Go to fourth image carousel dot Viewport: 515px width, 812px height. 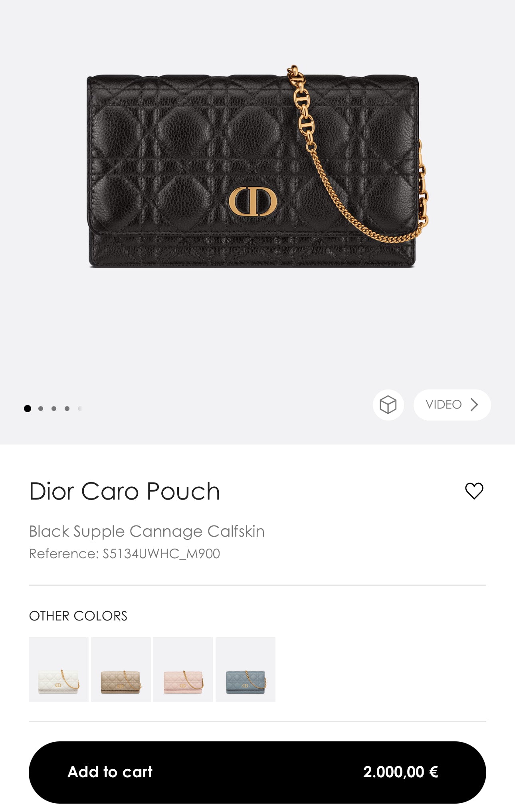(67, 409)
